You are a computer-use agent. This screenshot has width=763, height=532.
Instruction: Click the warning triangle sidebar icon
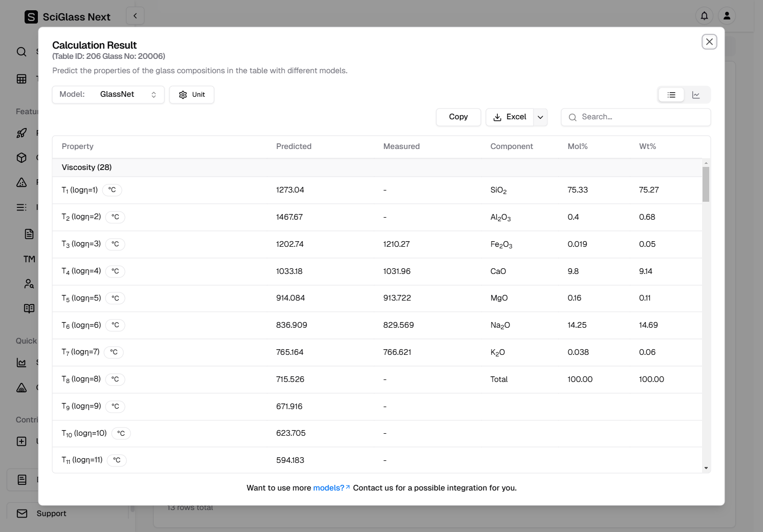(22, 182)
